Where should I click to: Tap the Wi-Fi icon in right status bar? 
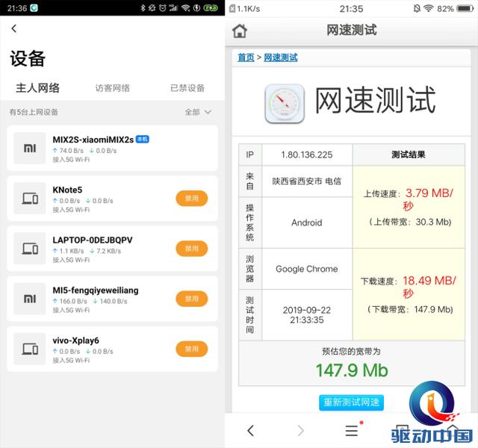pyautogui.click(x=428, y=8)
